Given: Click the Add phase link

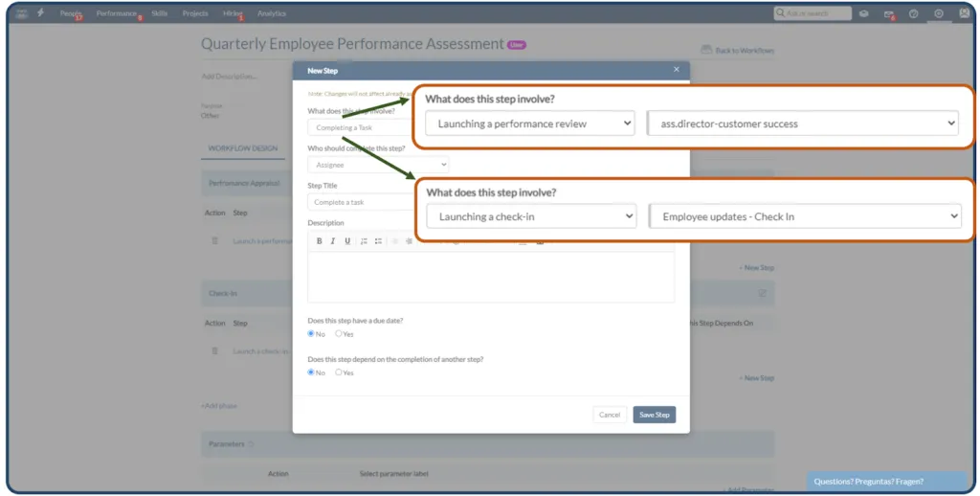Looking at the screenshot, I should (219, 406).
